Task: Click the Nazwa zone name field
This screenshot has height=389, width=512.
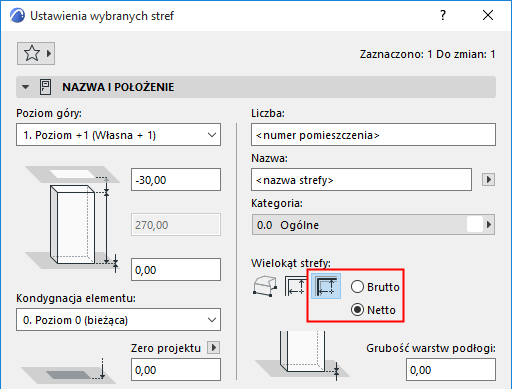Action: (x=361, y=180)
